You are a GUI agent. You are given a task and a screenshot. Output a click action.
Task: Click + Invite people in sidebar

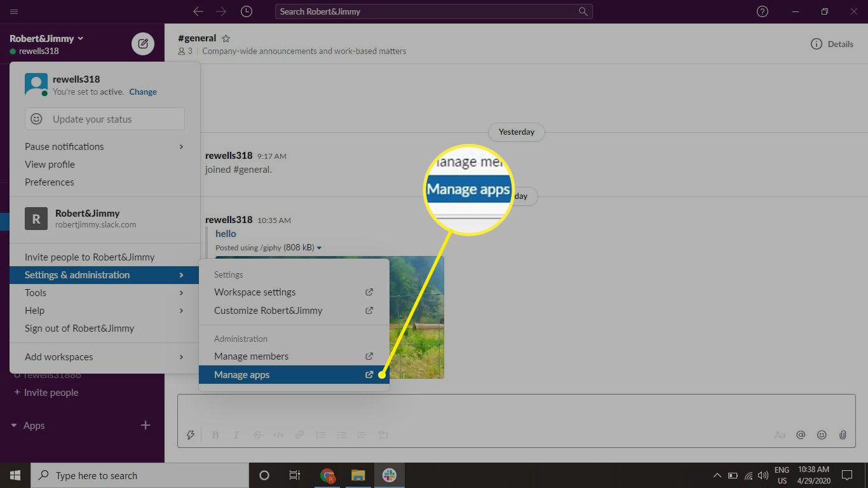pos(46,393)
